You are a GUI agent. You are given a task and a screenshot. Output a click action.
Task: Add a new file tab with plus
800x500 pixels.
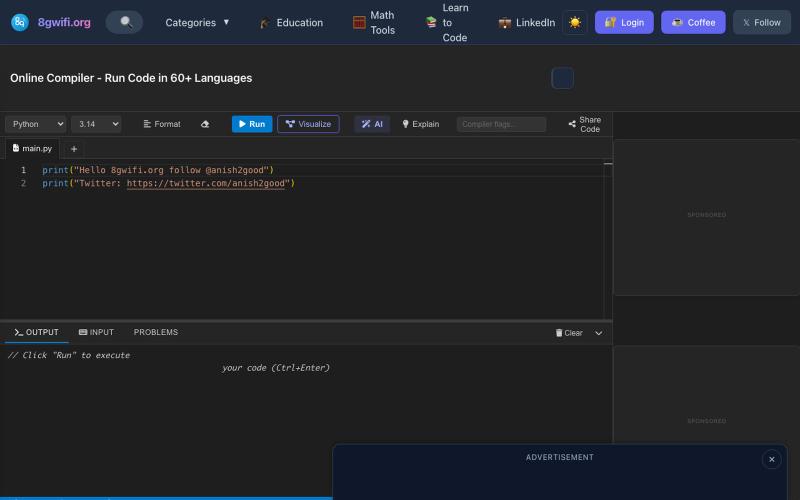74,149
